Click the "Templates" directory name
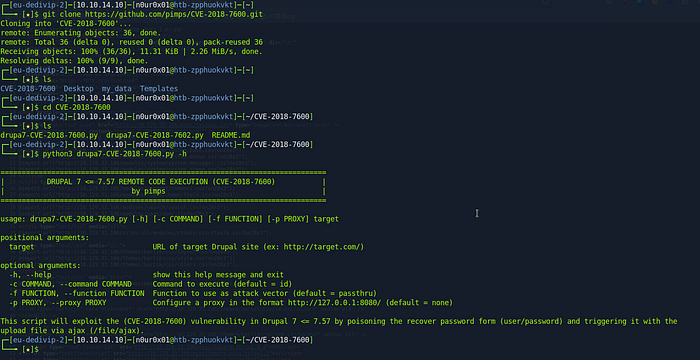Screen dimensions: 700x360 tap(159, 88)
